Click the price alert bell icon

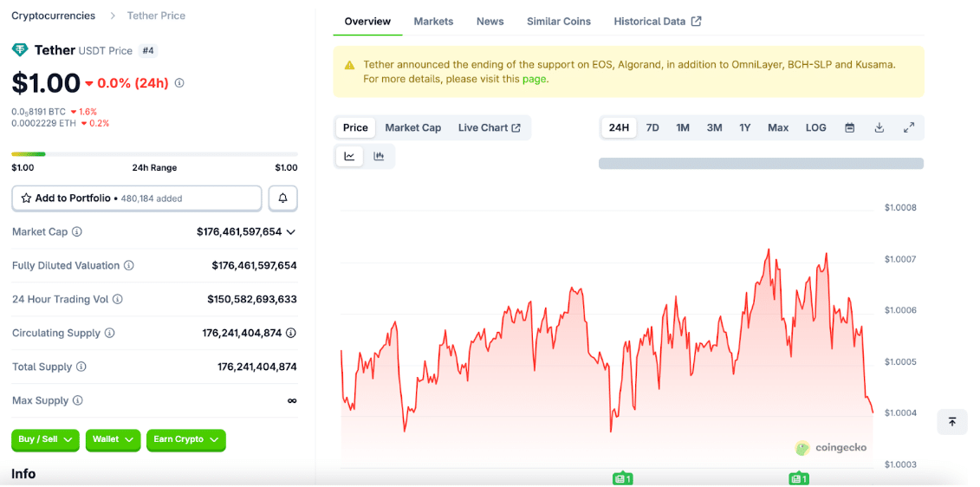click(x=282, y=198)
